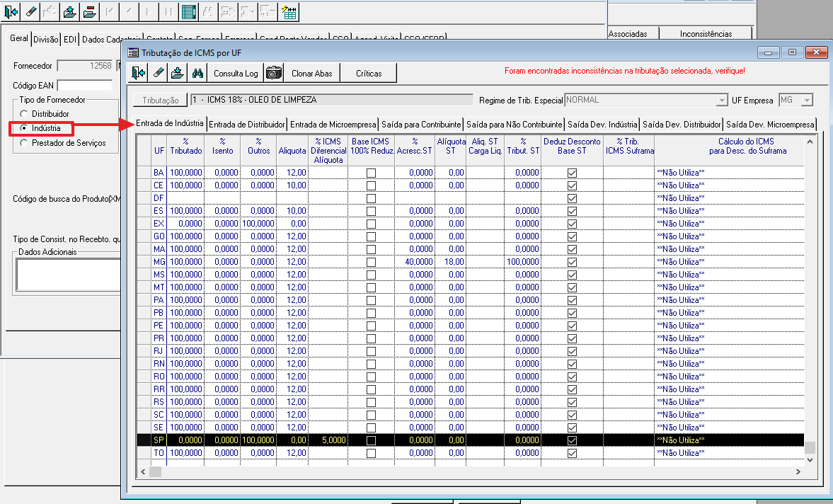Viewport: 833px width, 504px height.
Task: Click the exit door icon in ICMS dialog
Action: (139, 73)
